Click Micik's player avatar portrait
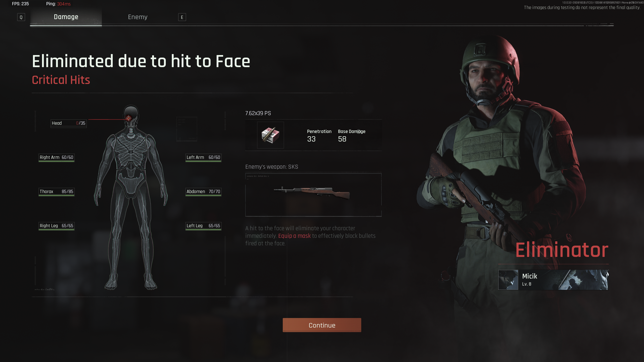Screen dimensions: 644x362 point(508,280)
